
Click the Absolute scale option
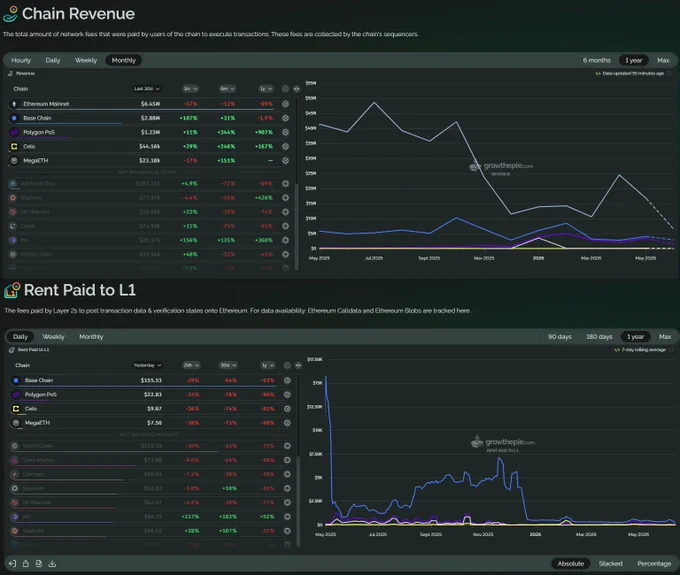coord(570,563)
